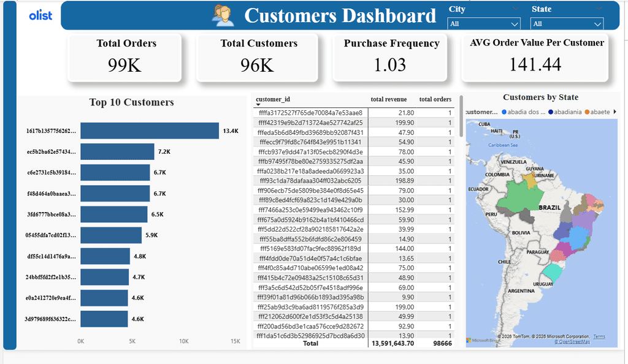Select the large green state on map
The height and width of the screenshot is (364, 628).
[520, 196]
